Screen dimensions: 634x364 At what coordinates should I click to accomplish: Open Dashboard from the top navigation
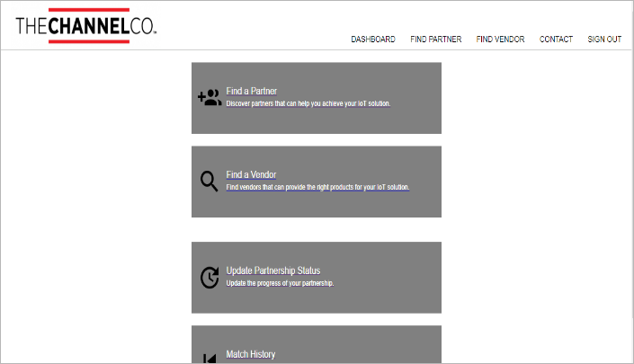372,40
